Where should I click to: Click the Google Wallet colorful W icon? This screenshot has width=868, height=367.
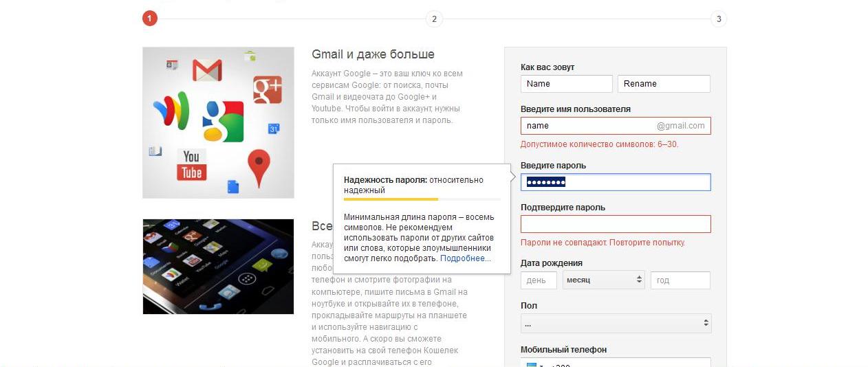(171, 110)
